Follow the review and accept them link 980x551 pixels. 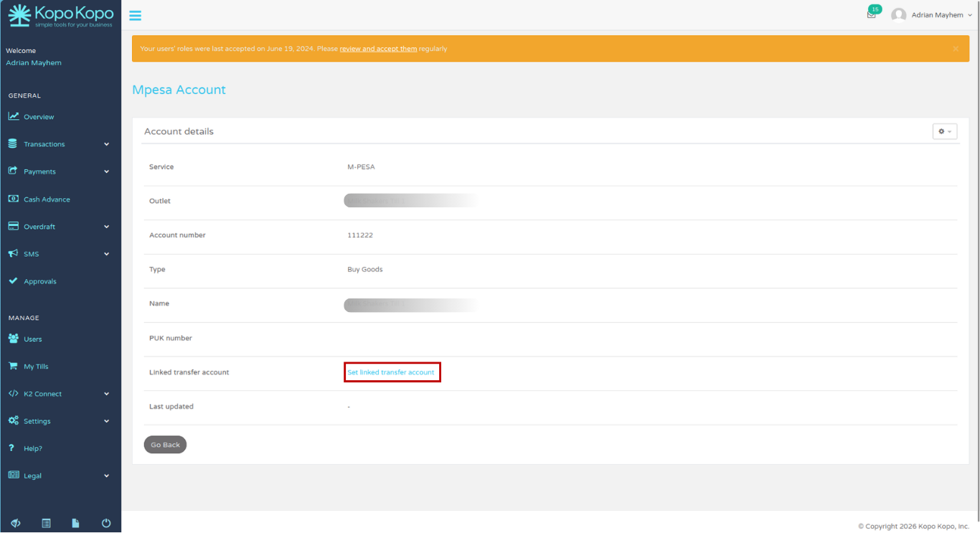coord(378,49)
